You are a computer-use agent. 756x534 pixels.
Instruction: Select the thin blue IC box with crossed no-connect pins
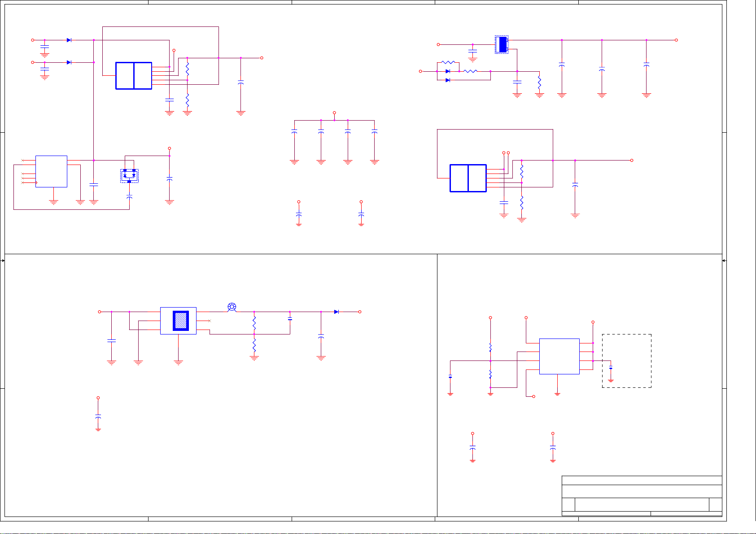tap(51, 171)
